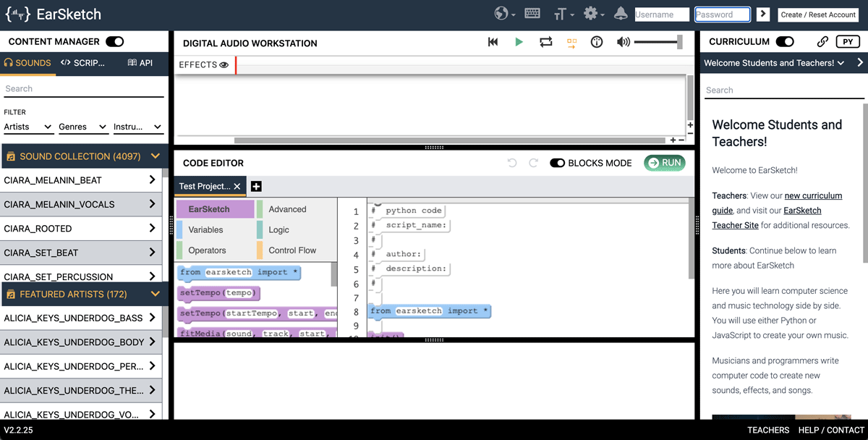Add a new script tab with plus icon
This screenshot has height=440, width=868.
(x=256, y=187)
